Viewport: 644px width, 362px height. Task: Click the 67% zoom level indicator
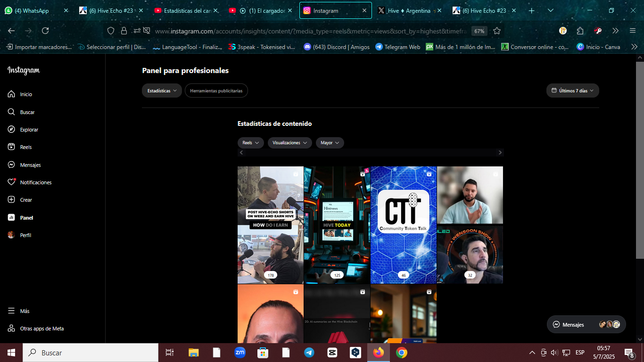point(479,31)
